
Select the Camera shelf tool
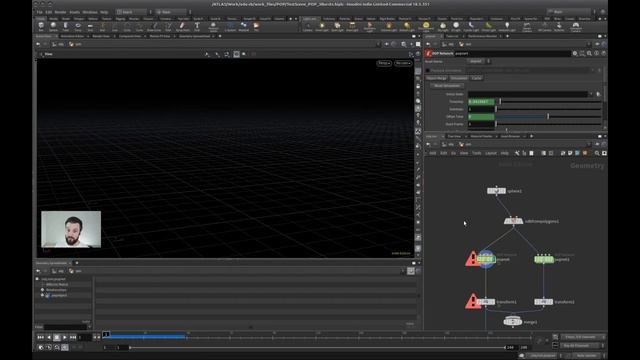point(307,27)
